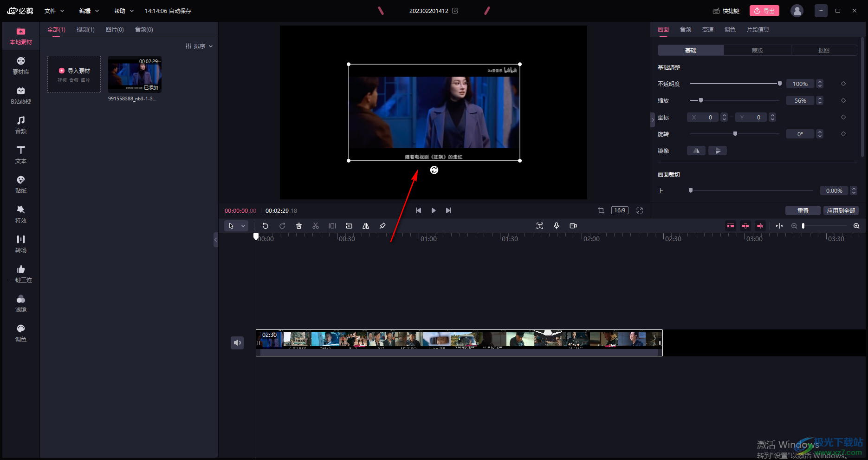This screenshot has height=460, width=868.
Task: Mute the video track with speaker icon
Action: coord(237,343)
